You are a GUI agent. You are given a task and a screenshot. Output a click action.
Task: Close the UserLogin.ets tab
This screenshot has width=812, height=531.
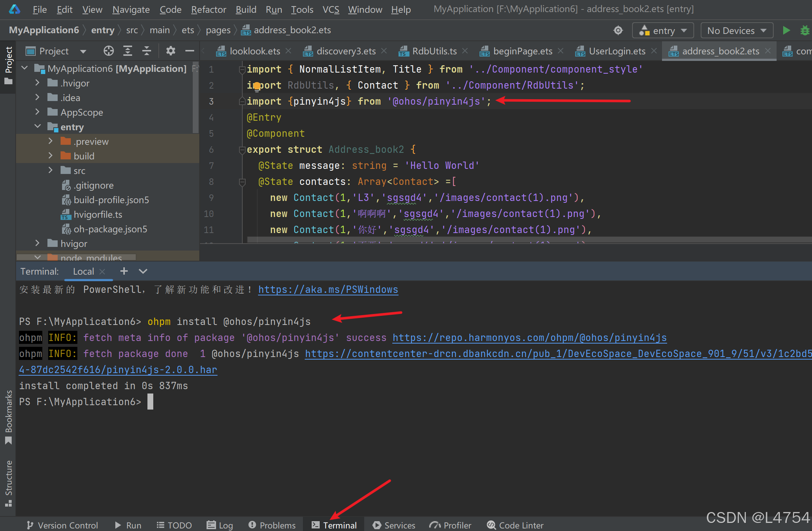coord(654,51)
